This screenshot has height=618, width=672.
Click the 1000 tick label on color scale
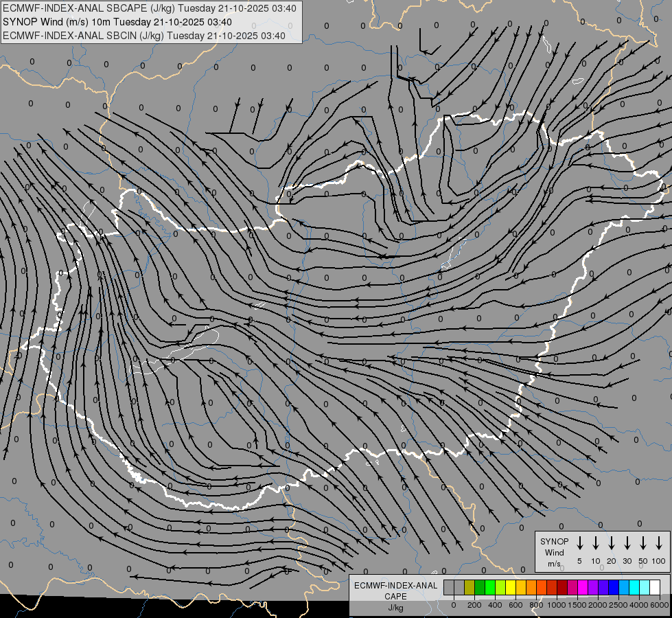tap(556, 605)
